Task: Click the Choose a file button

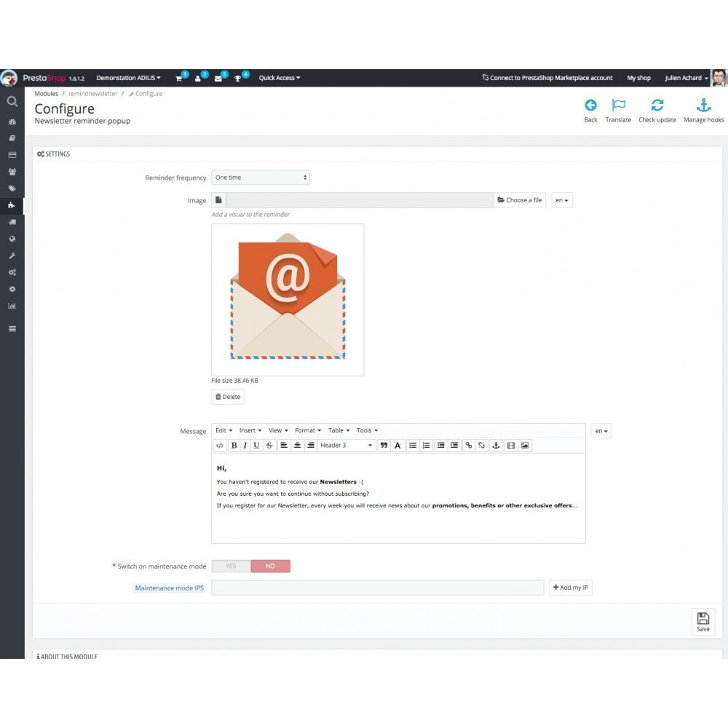Action: click(x=520, y=200)
